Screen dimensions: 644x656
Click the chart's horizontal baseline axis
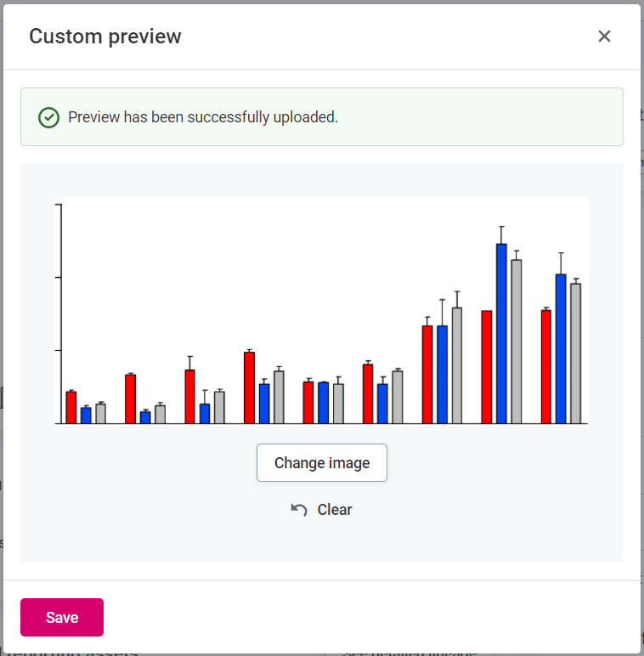click(x=321, y=423)
